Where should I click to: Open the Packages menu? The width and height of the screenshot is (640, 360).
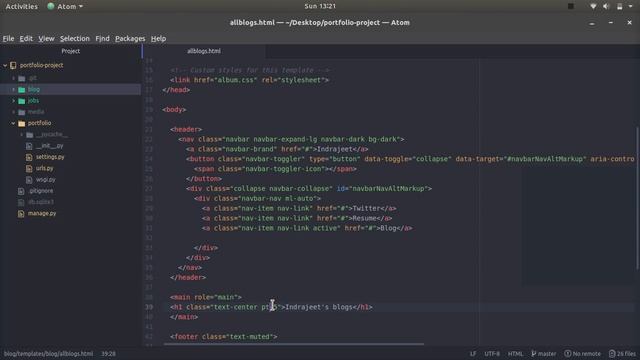[130, 38]
